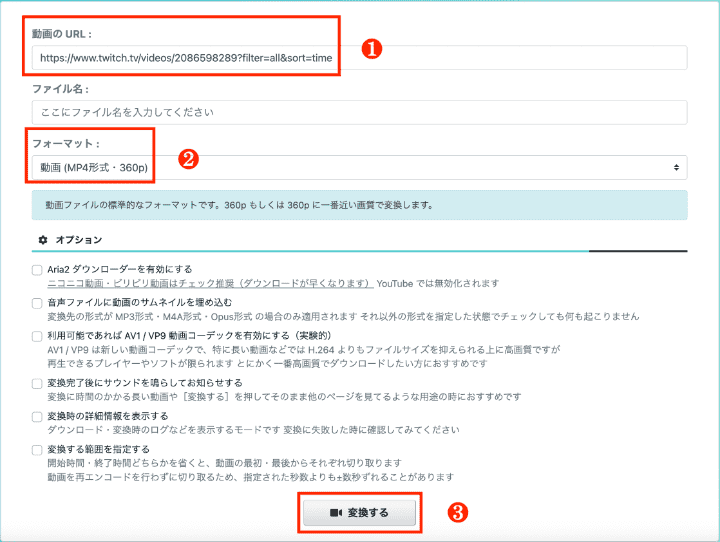This screenshot has width=720, height=542.
Task: Toggle the sound notification on completion checkbox
Action: 37,383
